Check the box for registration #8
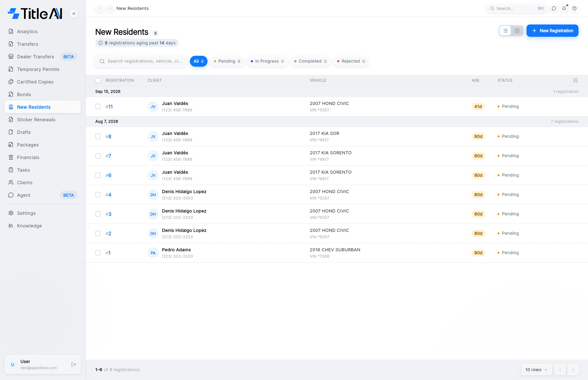588x380 pixels. [98, 136]
